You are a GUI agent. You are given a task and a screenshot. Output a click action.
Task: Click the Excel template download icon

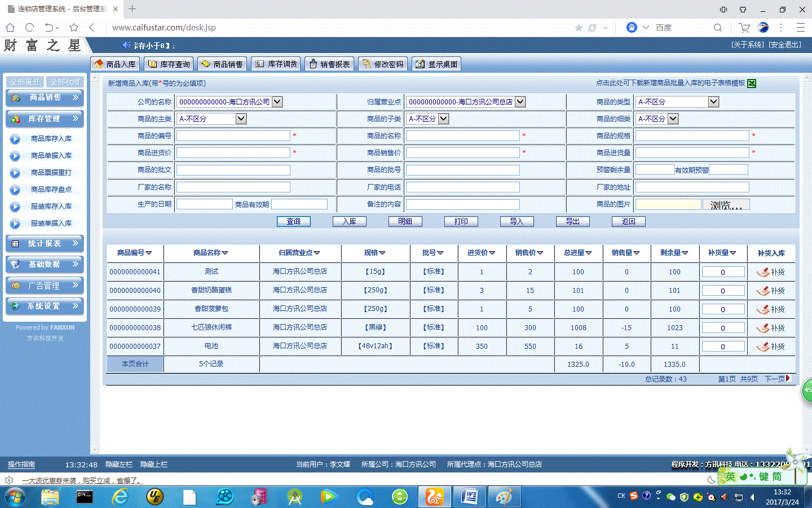coord(751,84)
